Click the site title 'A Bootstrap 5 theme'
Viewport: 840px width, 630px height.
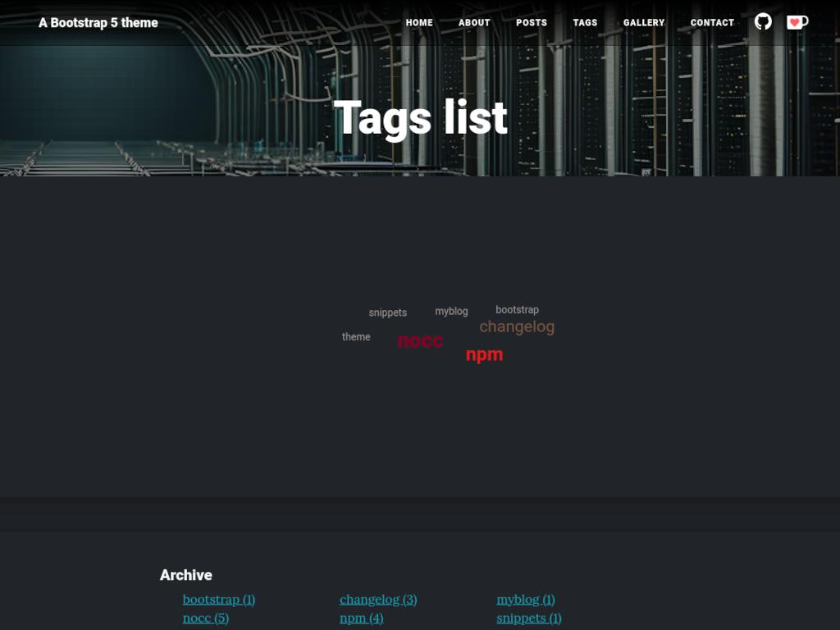(98, 23)
